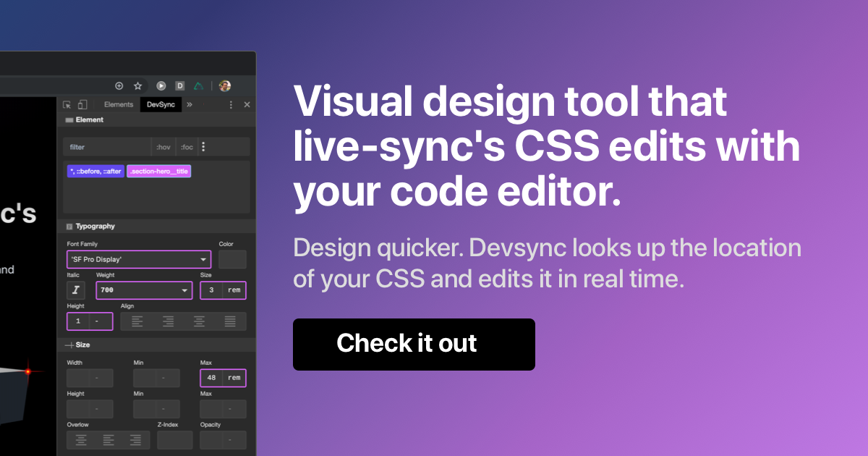This screenshot has height=456, width=868.
Task: Open the play-button browser extension
Action: tap(161, 85)
